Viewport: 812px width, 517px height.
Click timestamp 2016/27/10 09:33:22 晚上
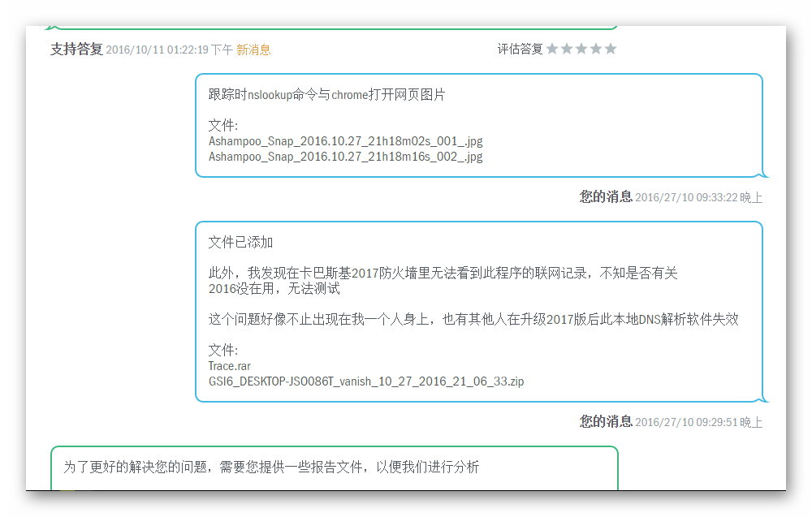coord(698,197)
